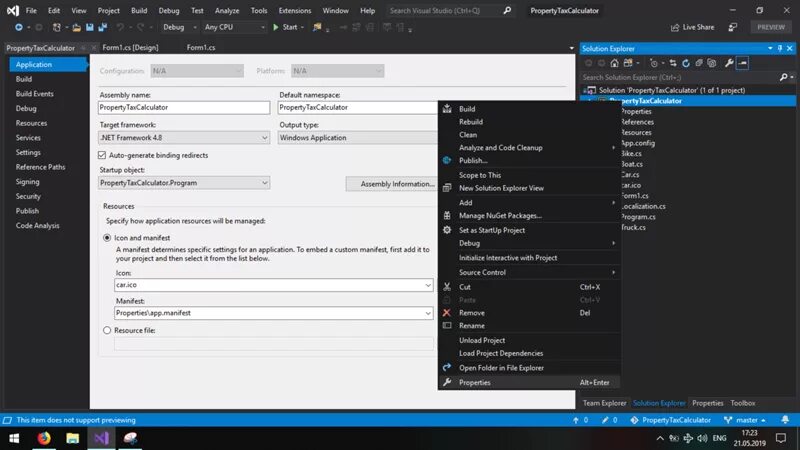Pin the Solution Explorer panel
The height and width of the screenshot is (450, 800).
point(780,48)
